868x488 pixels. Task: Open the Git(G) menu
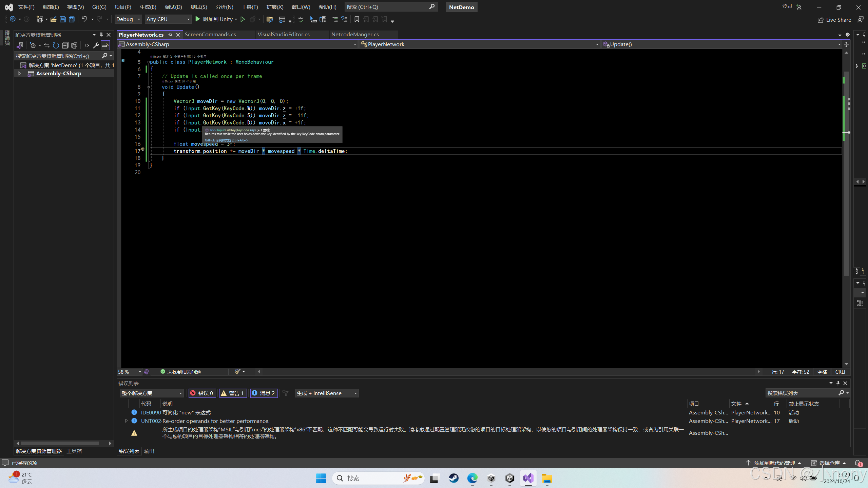click(x=99, y=6)
